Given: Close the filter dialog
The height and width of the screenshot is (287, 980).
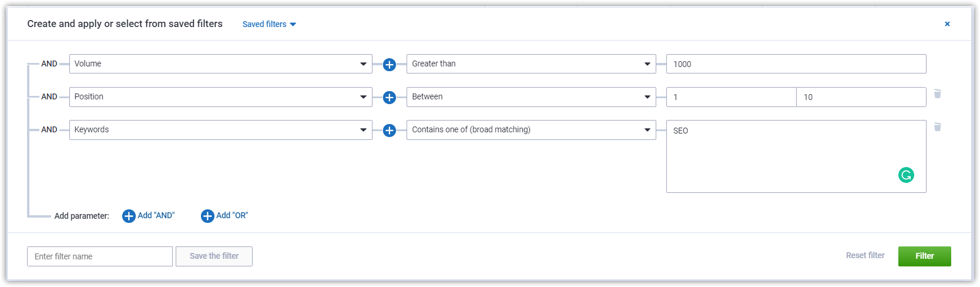Looking at the screenshot, I should click(947, 24).
